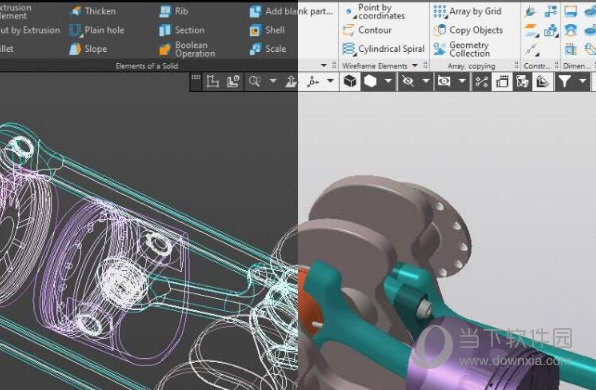Screen dimensions: 596x390
Task: Launch the Boolean Operation tool
Action: pyautogui.click(x=187, y=49)
